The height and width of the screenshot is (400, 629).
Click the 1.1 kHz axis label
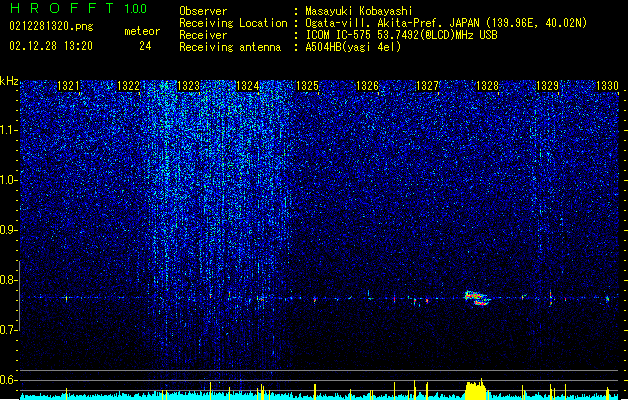click(x=9, y=130)
